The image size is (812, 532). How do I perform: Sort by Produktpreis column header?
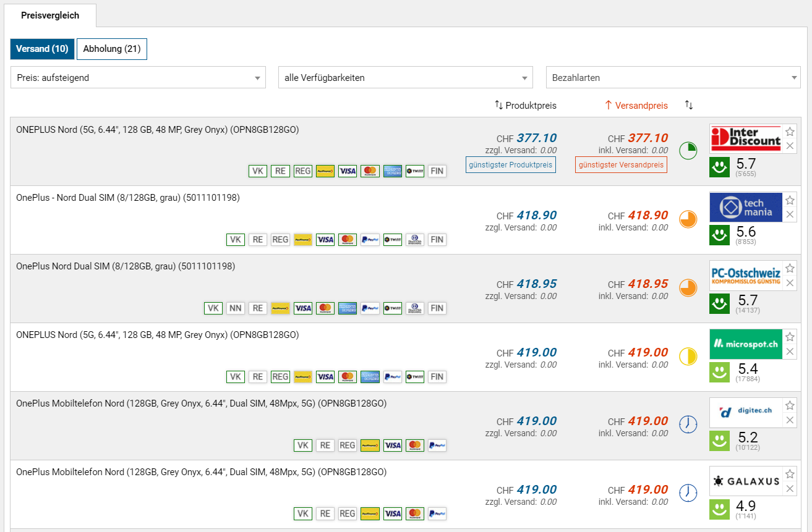[x=525, y=106]
